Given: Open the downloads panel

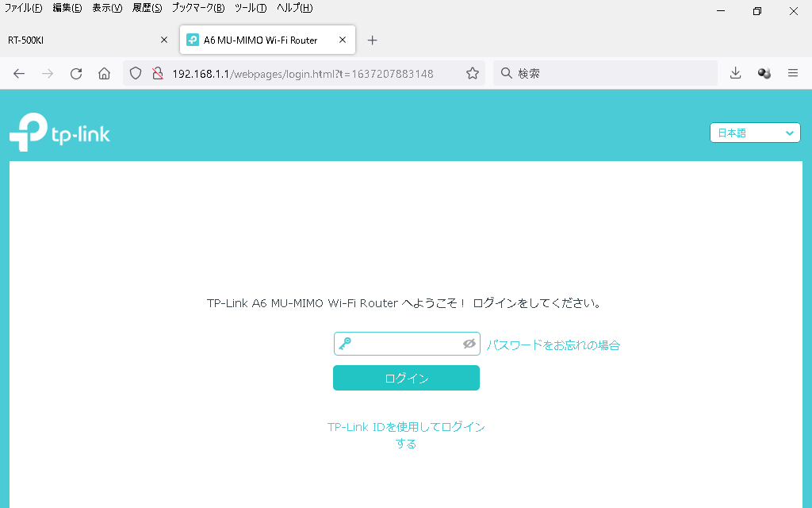Looking at the screenshot, I should (735, 74).
